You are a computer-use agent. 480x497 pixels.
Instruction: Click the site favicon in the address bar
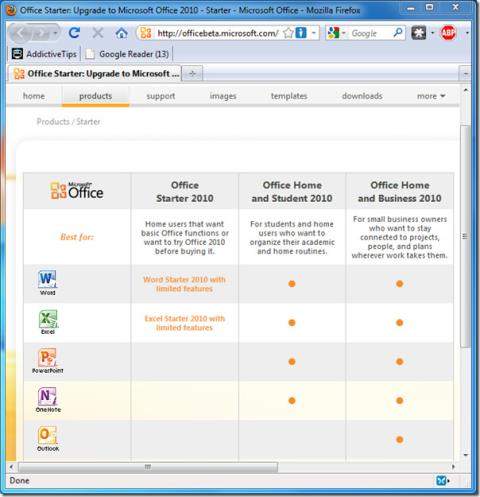(146, 33)
